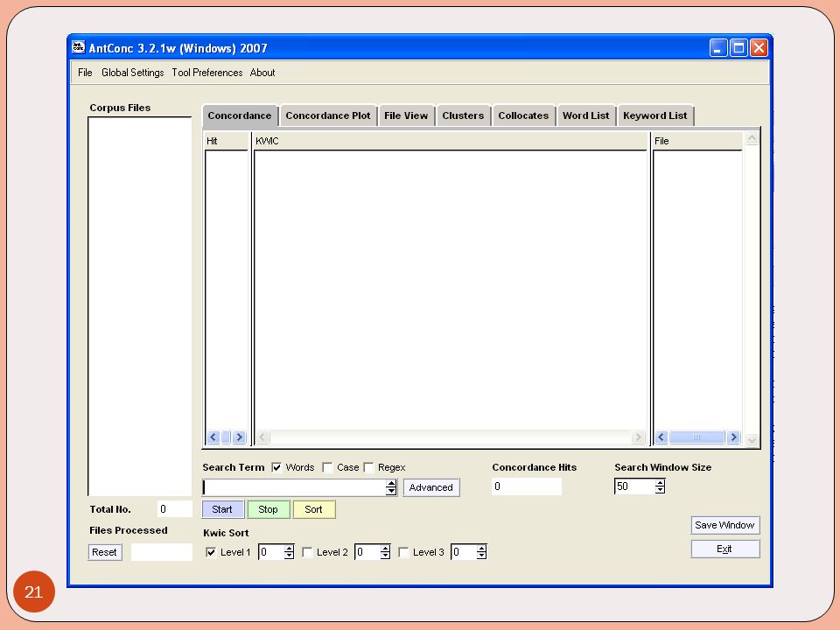
Task: Click inside the Corpus Files list
Action: [x=140, y=306]
